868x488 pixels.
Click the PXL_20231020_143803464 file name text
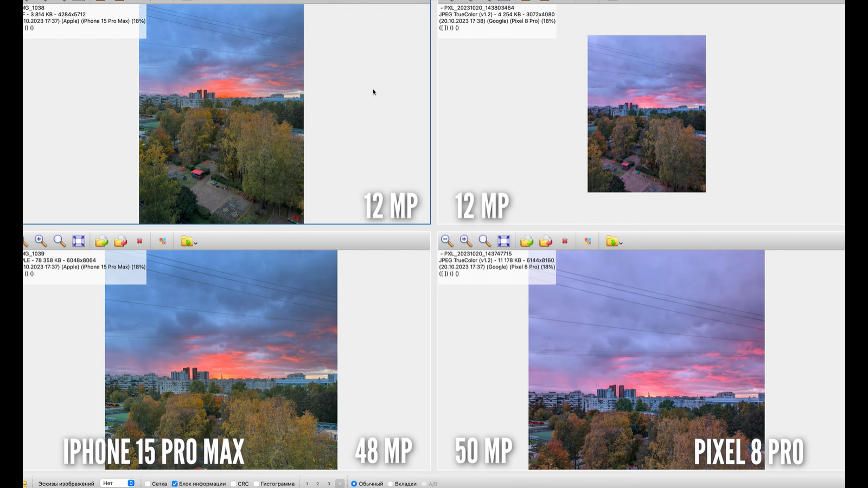(x=479, y=8)
